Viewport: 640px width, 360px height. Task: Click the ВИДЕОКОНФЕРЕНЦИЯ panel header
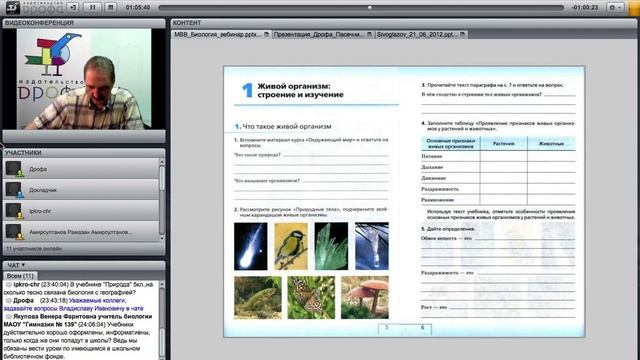[84, 23]
